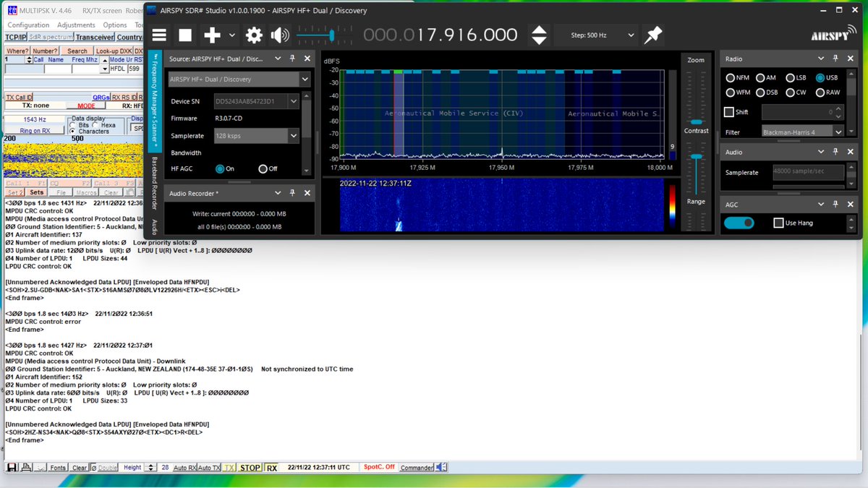Open the dropdown arrow next to the plus icon
868x488 pixels.
232,35
